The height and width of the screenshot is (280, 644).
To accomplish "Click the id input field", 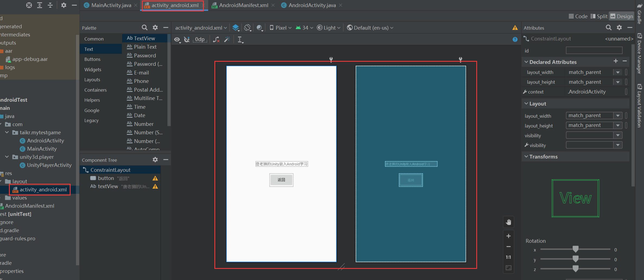I will click(x=594, y=50).
